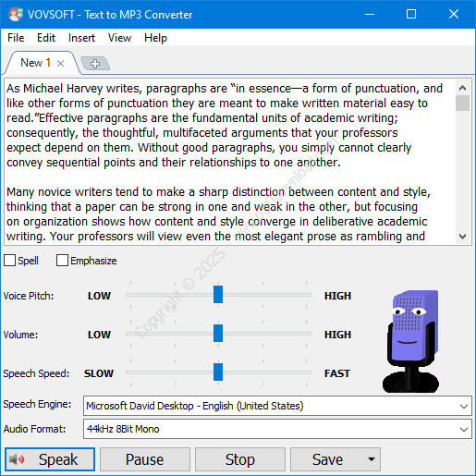Viewport: 476px width, 476px height.
Task: Click the Pause button
Action: (x=145, y=459)
